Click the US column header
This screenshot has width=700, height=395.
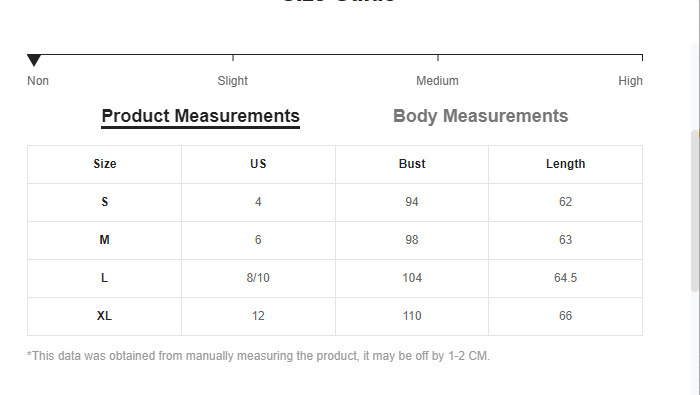pyautogui.click(x=258, y=164)
